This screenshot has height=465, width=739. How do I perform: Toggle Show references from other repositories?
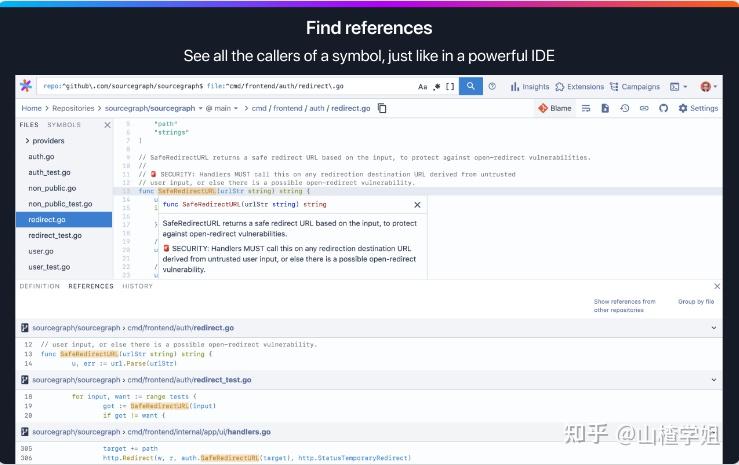(624, 305)
